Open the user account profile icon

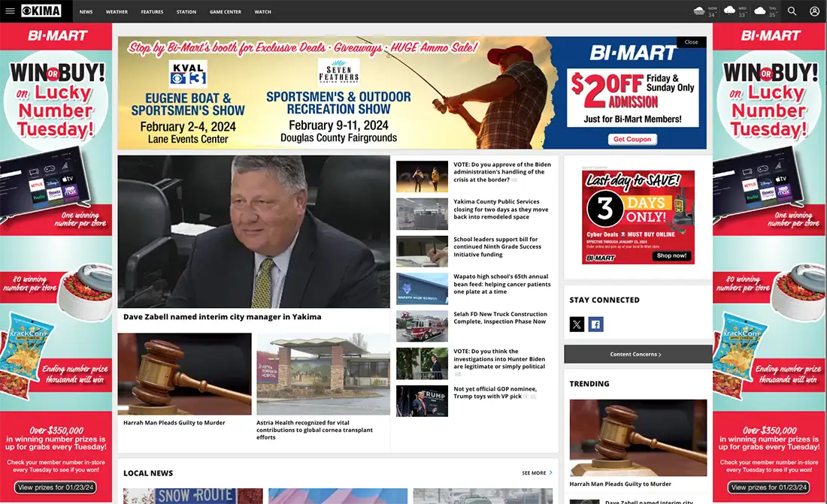tap(814, 11)
